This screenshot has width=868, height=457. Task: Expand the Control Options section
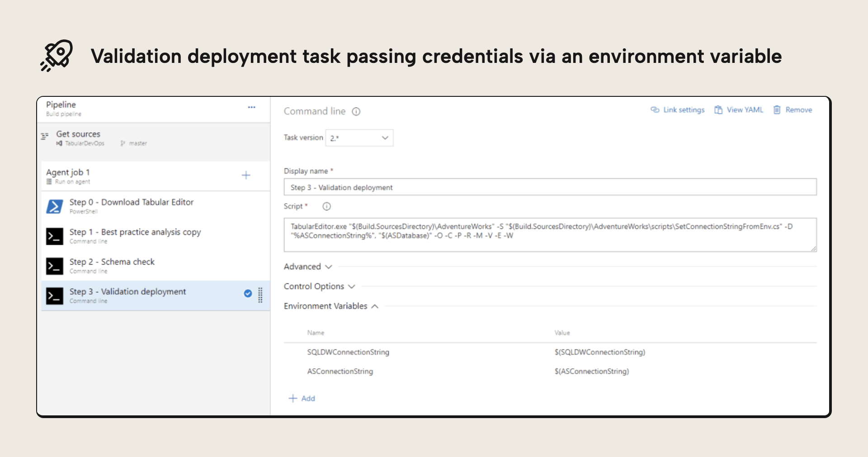(320, 286)
